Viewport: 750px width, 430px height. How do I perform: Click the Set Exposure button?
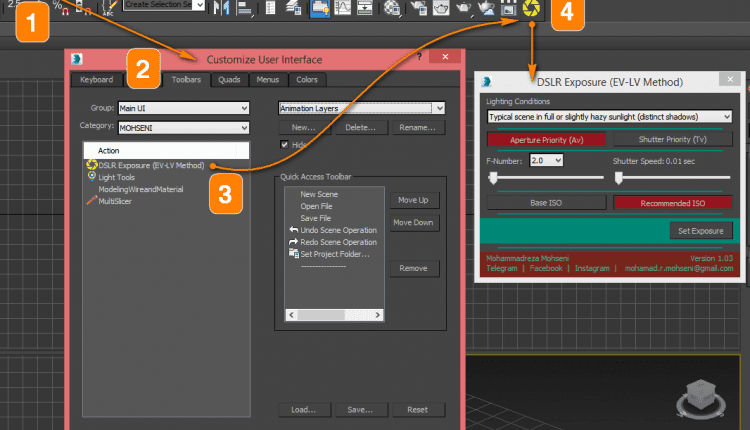click(701, 231)
